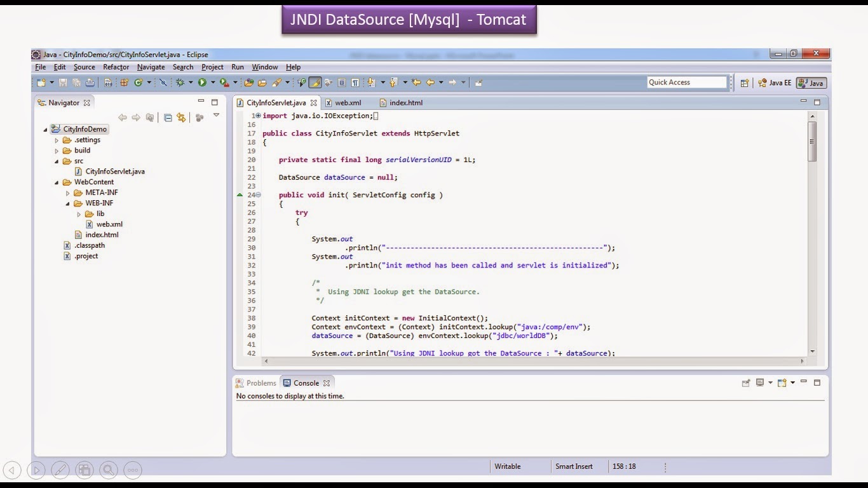Image resolution: width=868 pixels, height=488 pixels.
Task: Click the Pin Editor icon
Action: 478,83
